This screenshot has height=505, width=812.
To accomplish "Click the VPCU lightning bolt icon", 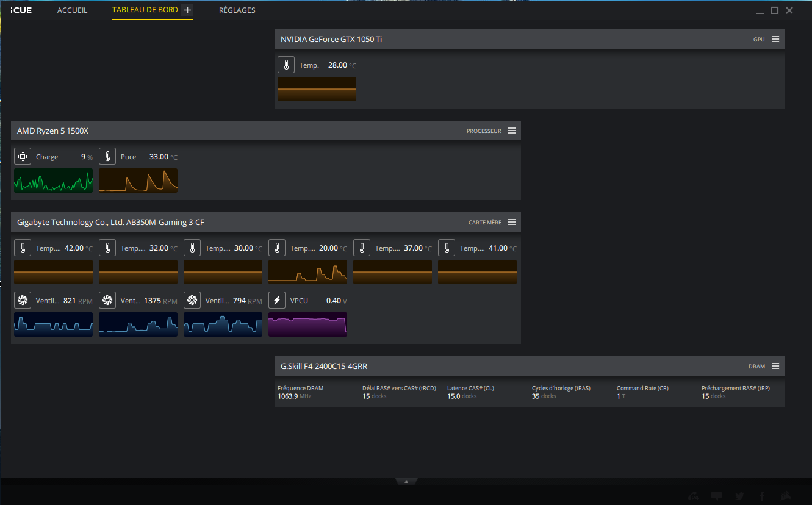I will pos(277,301).
